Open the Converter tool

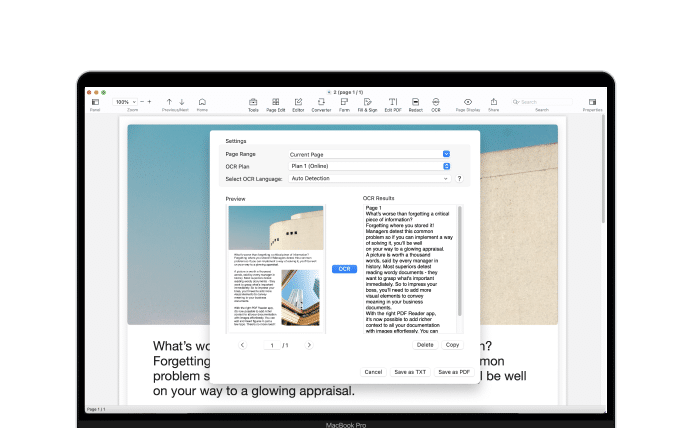click(x=321, y=103)
